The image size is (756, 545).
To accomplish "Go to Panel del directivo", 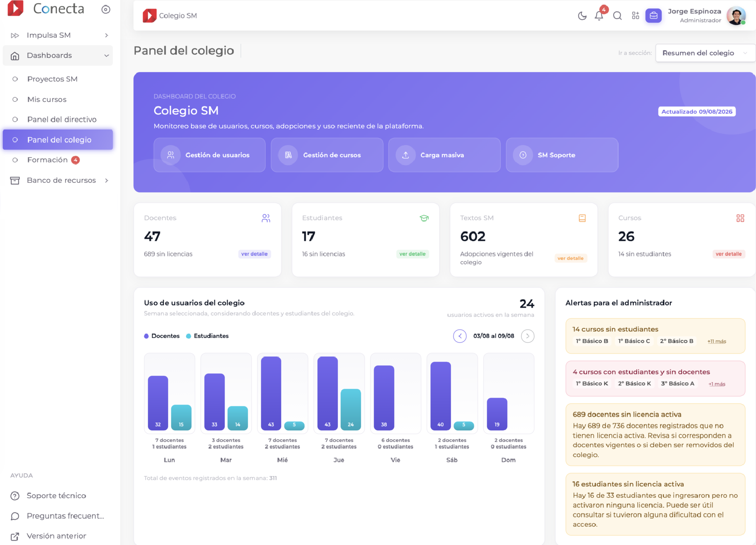I will pyautogui.click(x=62, y=119).
